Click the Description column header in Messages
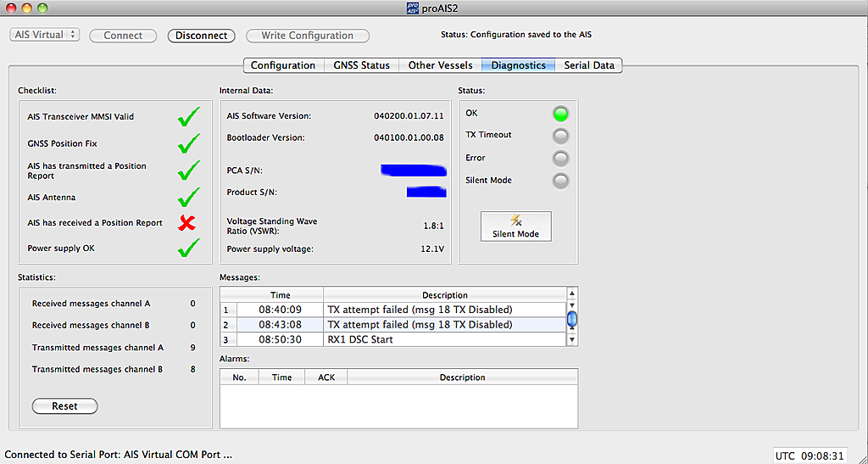This screenshot has width=868, height=464. point(445,295)
